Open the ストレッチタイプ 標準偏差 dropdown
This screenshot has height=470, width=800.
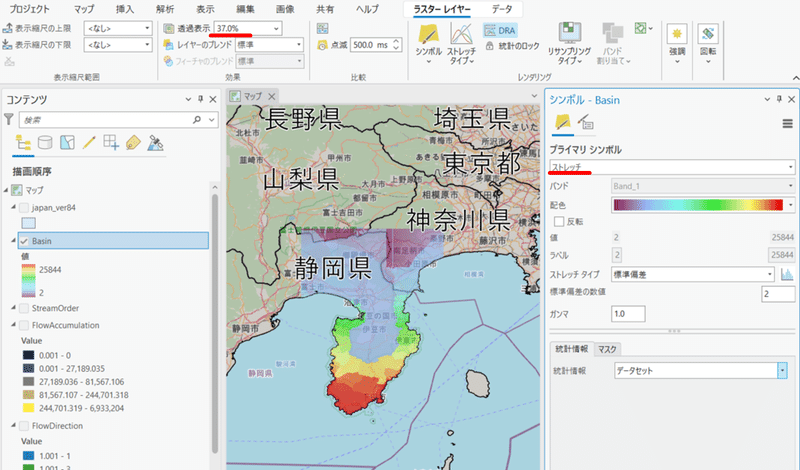tap(693, 275)
